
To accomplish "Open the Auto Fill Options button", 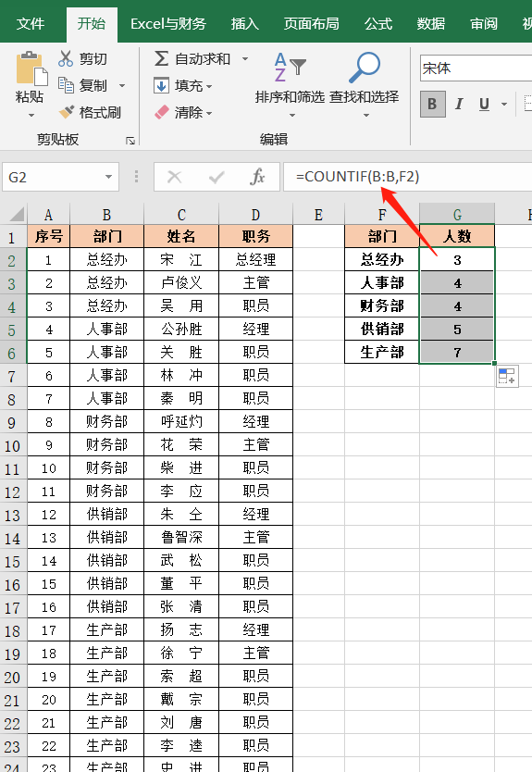I will (507, 376).
